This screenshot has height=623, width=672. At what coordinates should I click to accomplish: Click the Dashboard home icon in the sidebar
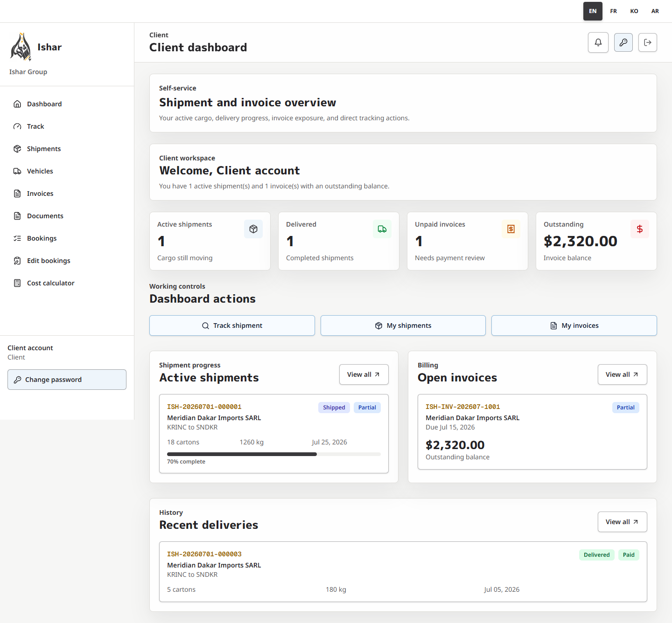(17, 104)
